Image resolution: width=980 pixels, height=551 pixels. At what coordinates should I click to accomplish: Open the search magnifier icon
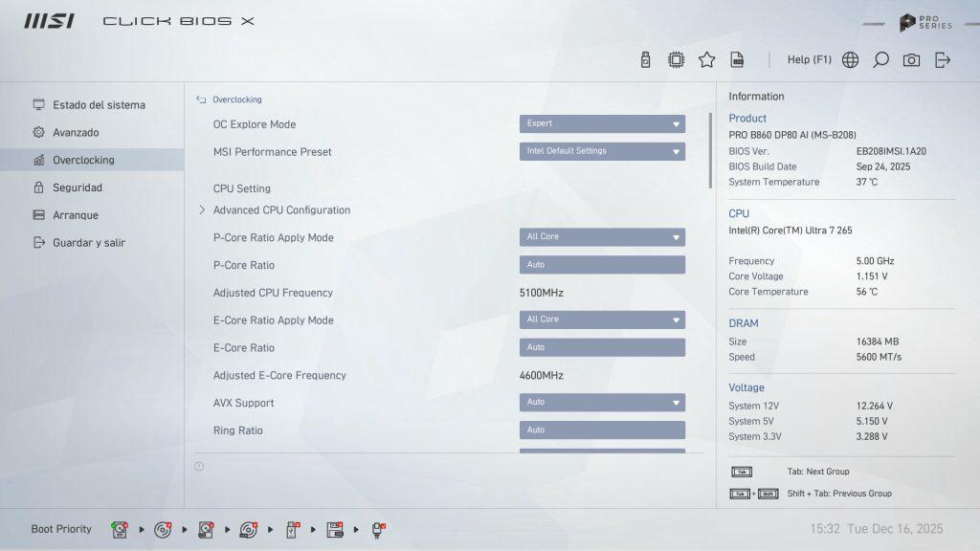click(x=880, y=60)
